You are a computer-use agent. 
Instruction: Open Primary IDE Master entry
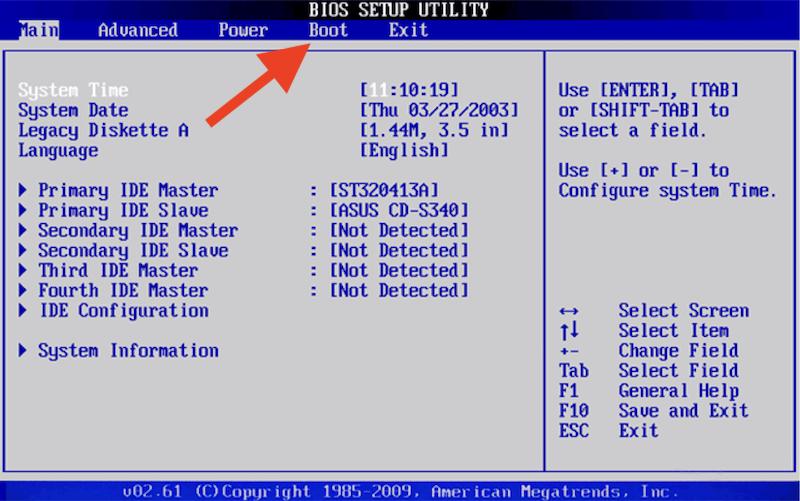(128, 190)
